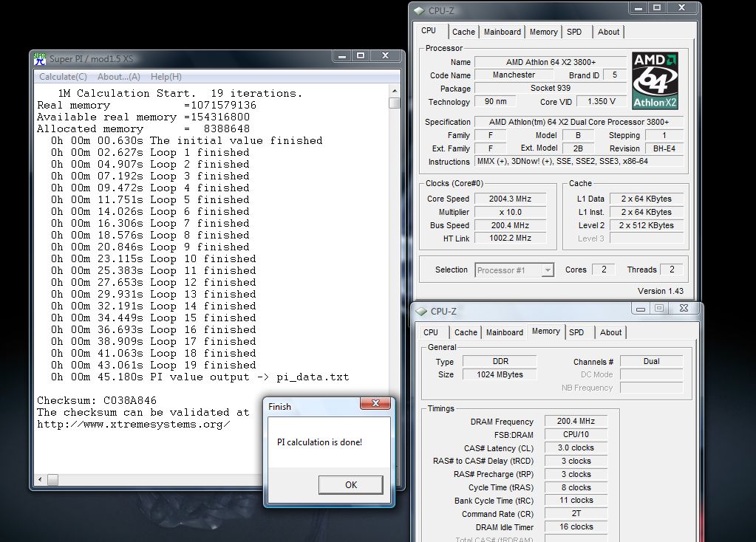Open the Help(H) menu in Super PI
This screenshot has width=756, height=542.
pyautogui.click(x=166, y=77)
